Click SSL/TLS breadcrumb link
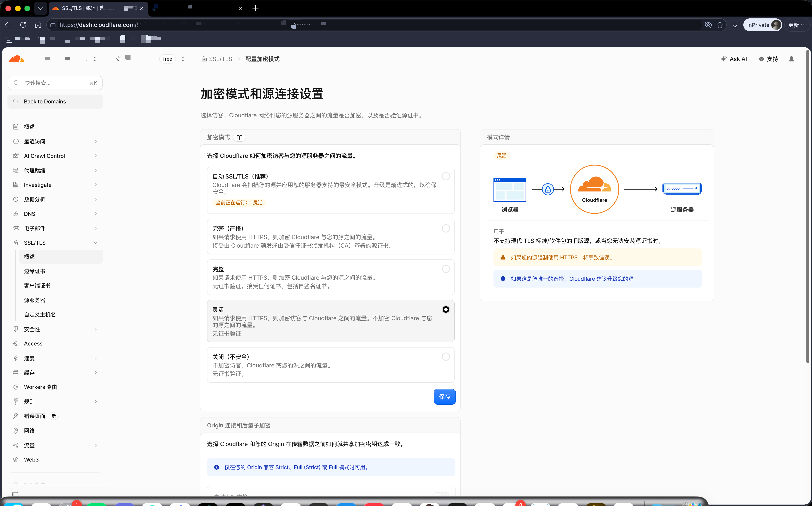Image resolution: width=812 pixels, height=506 pixels. pos(217,59)
